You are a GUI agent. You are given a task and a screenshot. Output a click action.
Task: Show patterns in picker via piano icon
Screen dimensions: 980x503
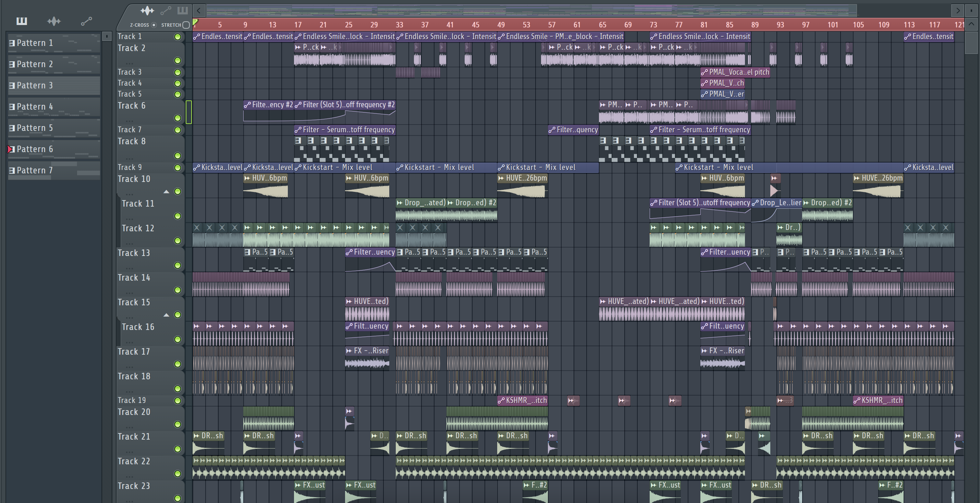point(22,21)
